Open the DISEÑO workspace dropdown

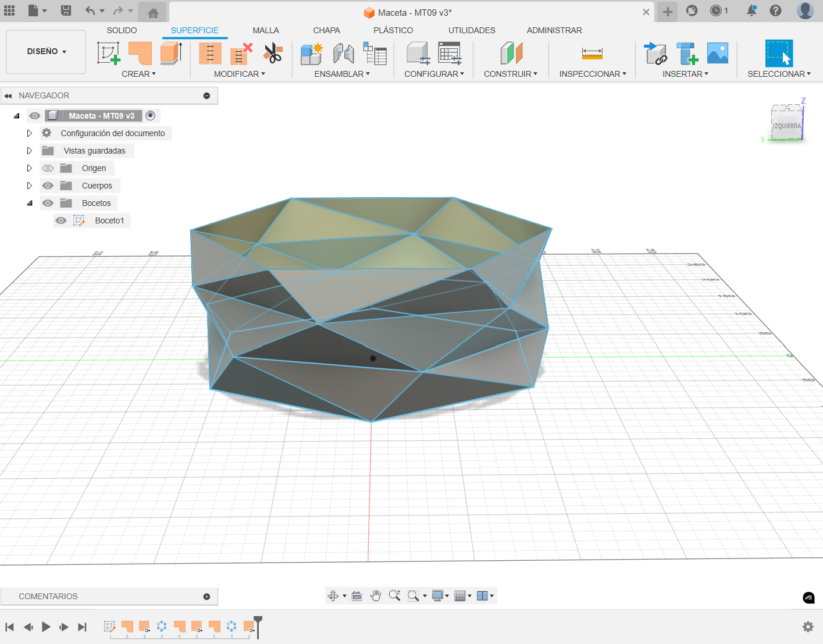tap(47, 52)
